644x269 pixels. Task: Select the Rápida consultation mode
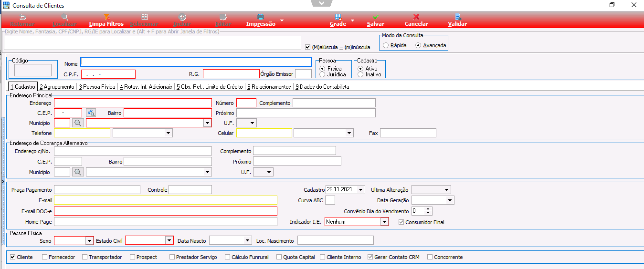coord(386,46)
